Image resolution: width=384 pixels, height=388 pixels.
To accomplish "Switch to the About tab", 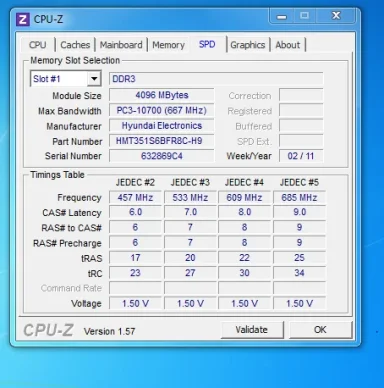I will 288,45.
